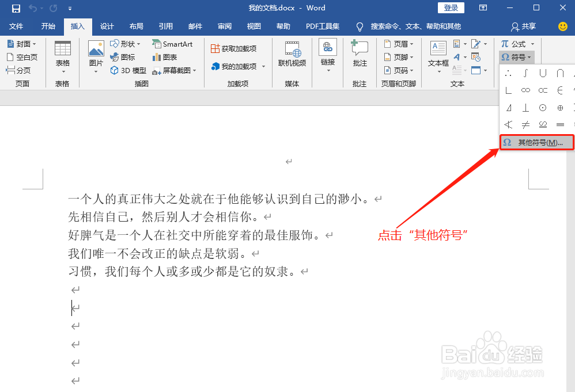The image size is (575, 392).
Task: Insert the perpendicular (⊥) symbol
Action: [x=525, y=107]
